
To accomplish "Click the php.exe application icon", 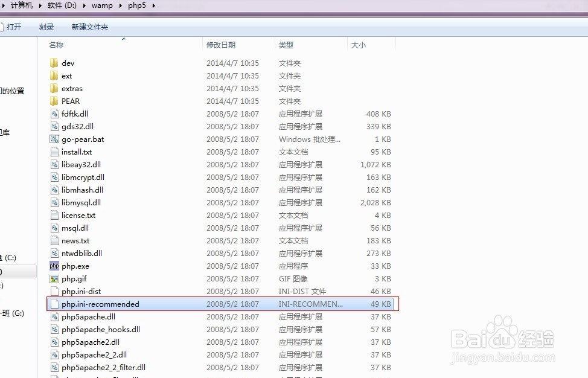I will [x=54, y=266].
